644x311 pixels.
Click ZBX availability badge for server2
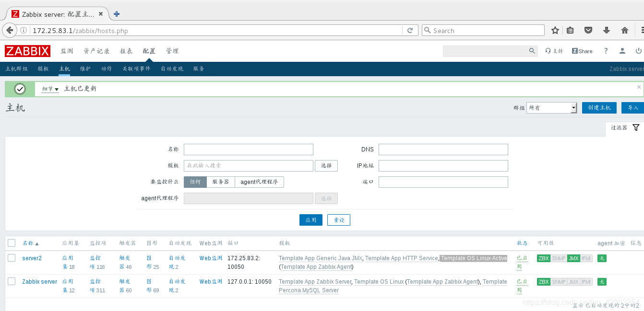pyautogui.click(x=543, y=258)
